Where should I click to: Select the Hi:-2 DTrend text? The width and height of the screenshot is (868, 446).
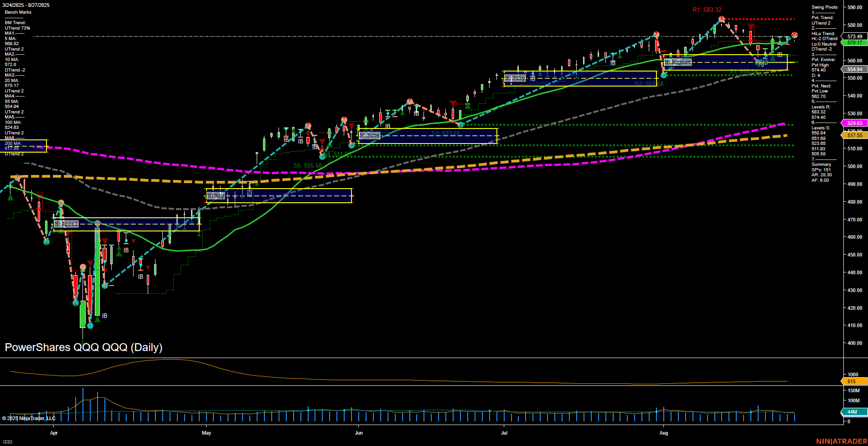824,39
